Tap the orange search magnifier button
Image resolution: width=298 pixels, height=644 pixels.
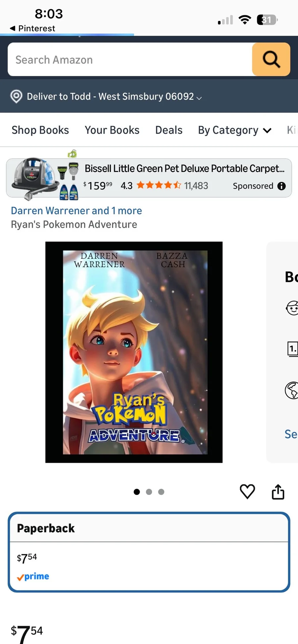click(x=271, y=60)
